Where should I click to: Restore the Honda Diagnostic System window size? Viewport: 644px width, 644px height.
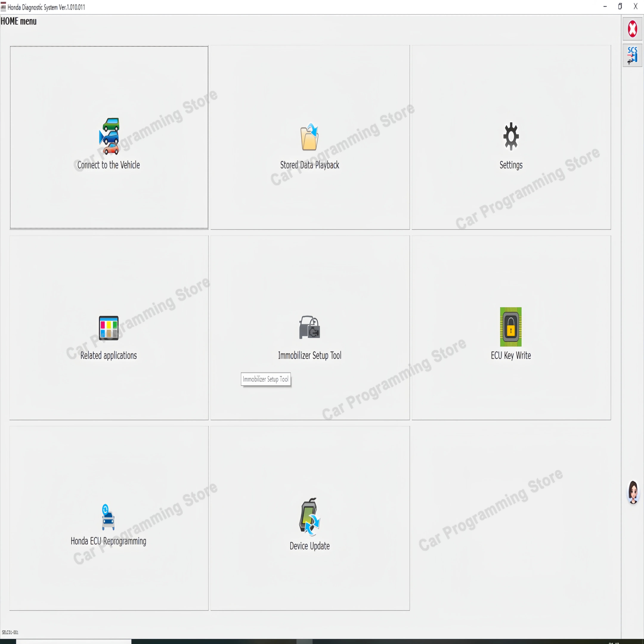[x=620, y=6]
